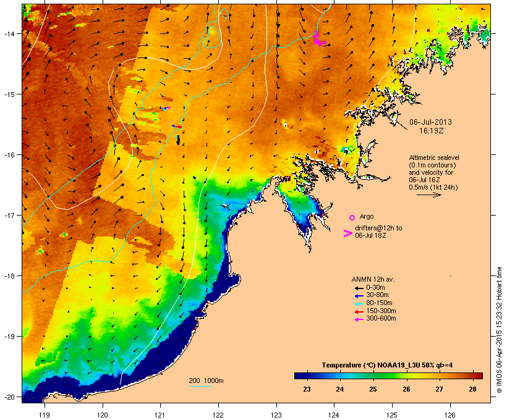Click the magenta drifter track near 14S
The height and width of the screenshot is (420, 507).
[x=319, y=39]
